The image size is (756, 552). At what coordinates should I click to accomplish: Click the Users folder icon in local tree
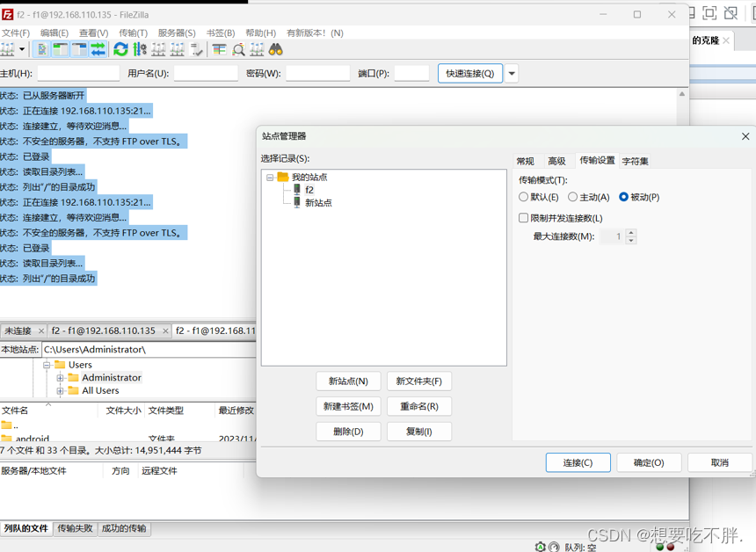click(x=61, y=365)
